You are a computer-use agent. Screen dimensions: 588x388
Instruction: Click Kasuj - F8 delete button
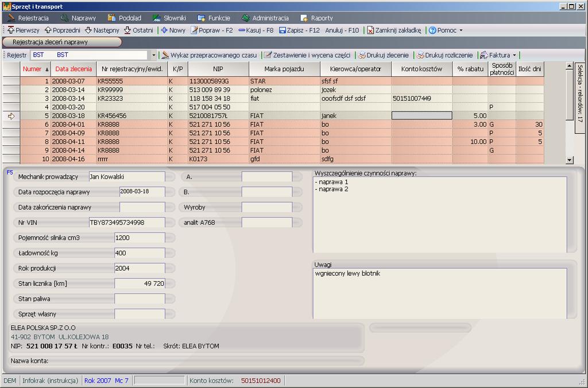pyautogui.click(x=256, y=30)
